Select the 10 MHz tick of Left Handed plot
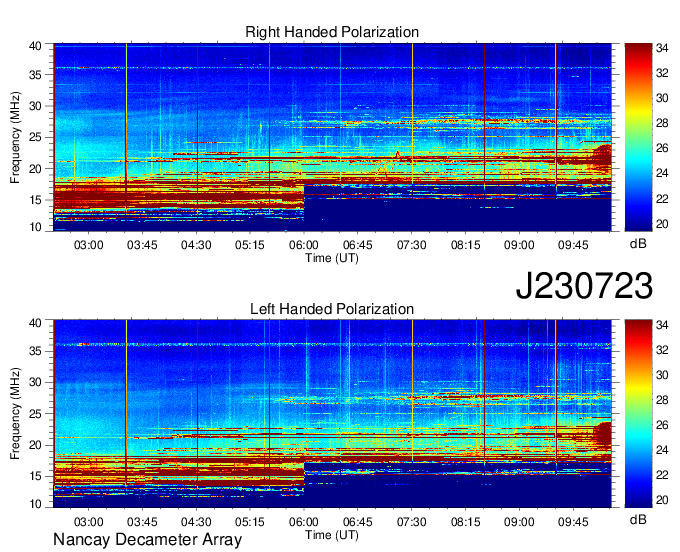Image resolution: width=680 pixels, height=552 pixels. 35,504
